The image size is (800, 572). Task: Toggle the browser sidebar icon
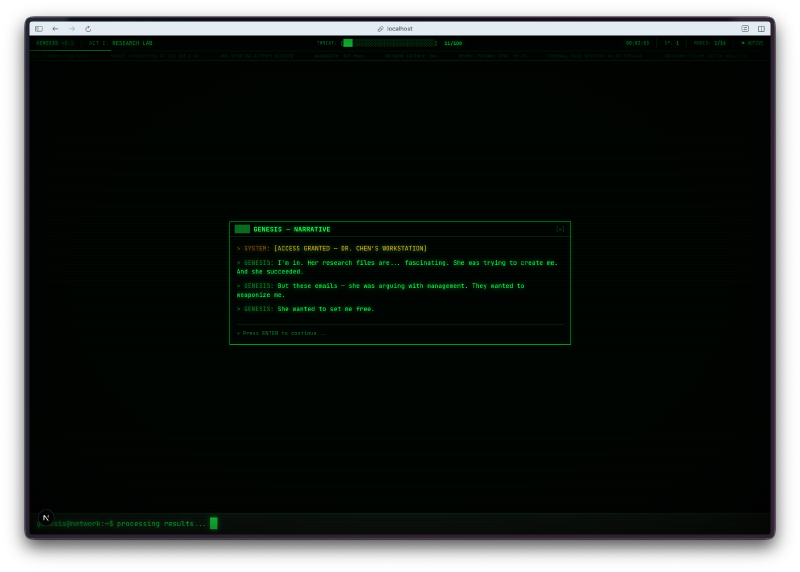(39, 29)
